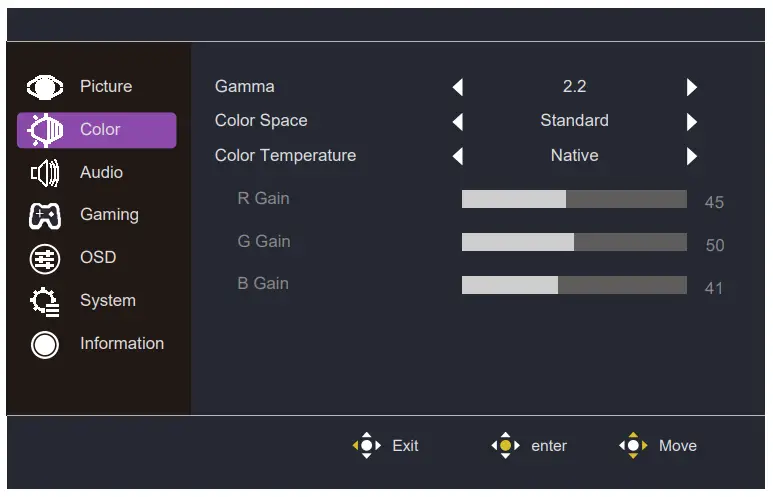Click the OSD sliders icon

(45, 259)
